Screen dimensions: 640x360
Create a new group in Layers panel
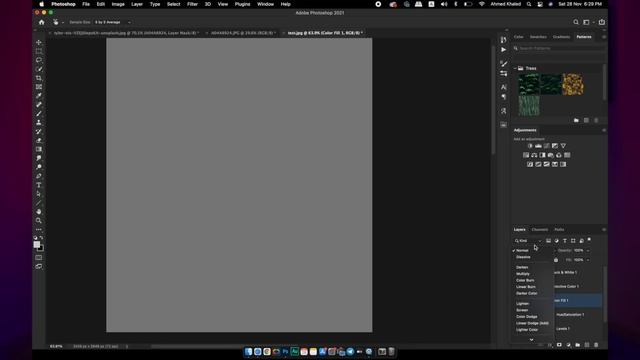pos(578,345)
